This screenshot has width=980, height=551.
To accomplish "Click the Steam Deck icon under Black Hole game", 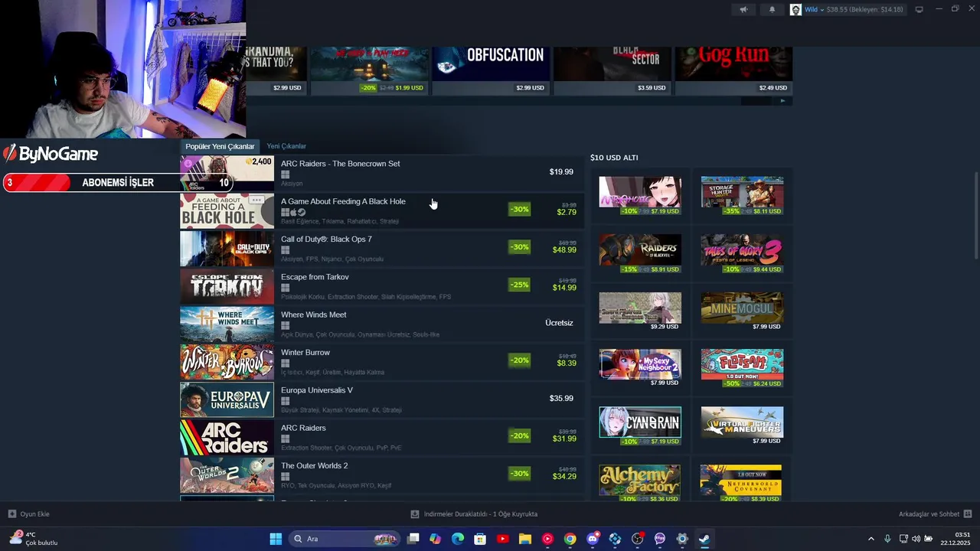I will [302, 213].
